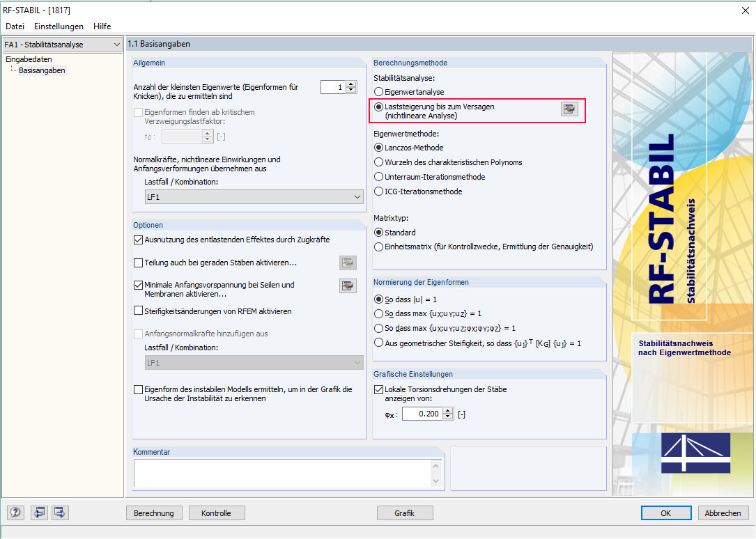Close the RF-STABIL window
This screenshot has width=756, height=539.
[745, 10]
